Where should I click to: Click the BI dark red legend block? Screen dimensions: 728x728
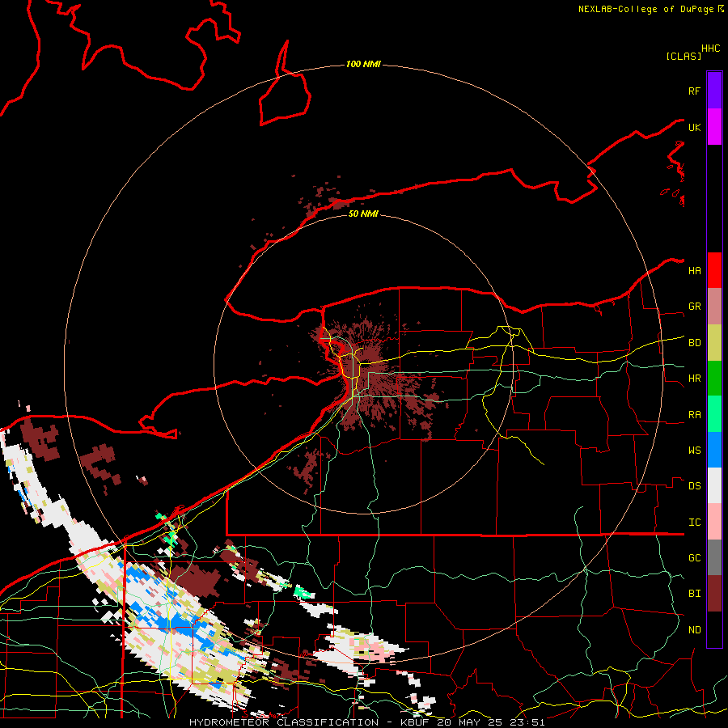point(714,594)
